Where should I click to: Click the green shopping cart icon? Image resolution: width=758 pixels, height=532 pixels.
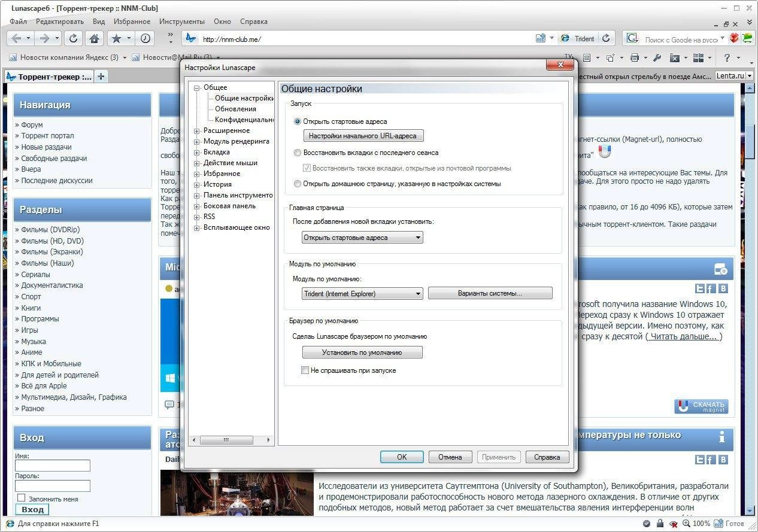[x=748, y=38]
